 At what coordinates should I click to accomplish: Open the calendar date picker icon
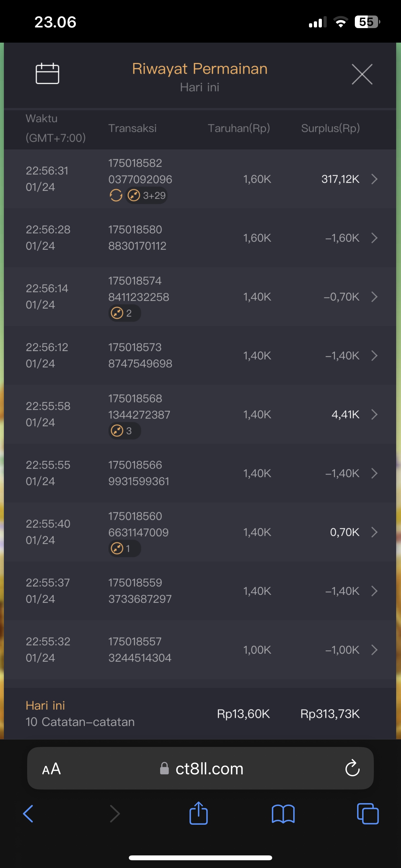pyautogui.click(x=47, y=73)
